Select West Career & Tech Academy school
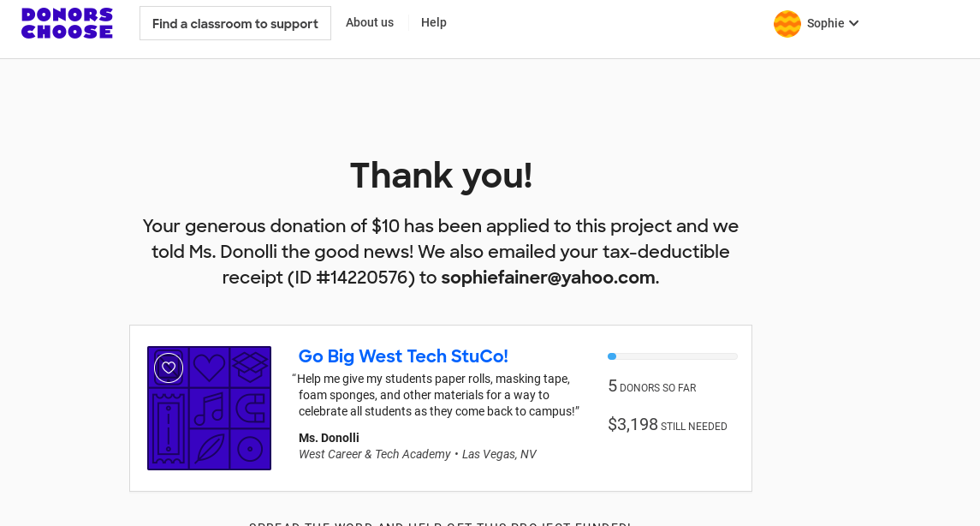Screen dimensions: 980x526 tap(374, 454)
